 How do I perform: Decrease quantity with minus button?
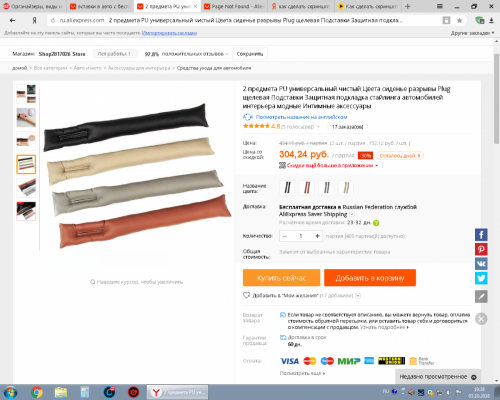coord(285,236)
